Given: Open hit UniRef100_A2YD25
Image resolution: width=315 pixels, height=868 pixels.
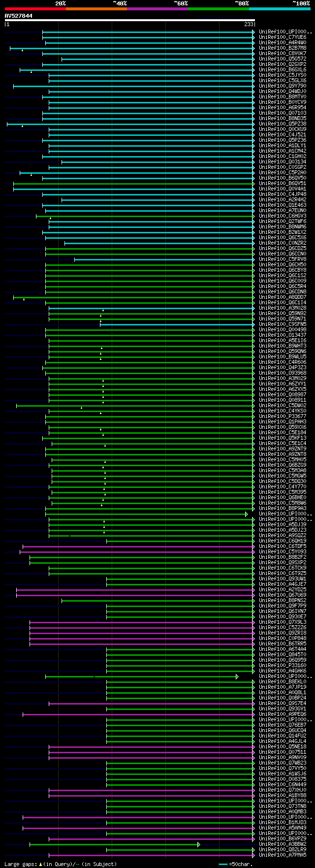Looking at the screenshot, I should point(283,590).
